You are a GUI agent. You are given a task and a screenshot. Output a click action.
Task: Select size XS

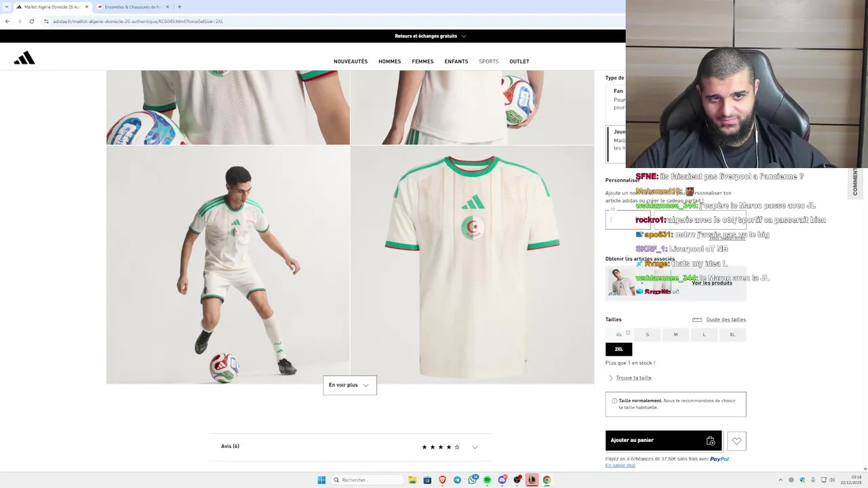pyautogui.click(x=618, y=334)
